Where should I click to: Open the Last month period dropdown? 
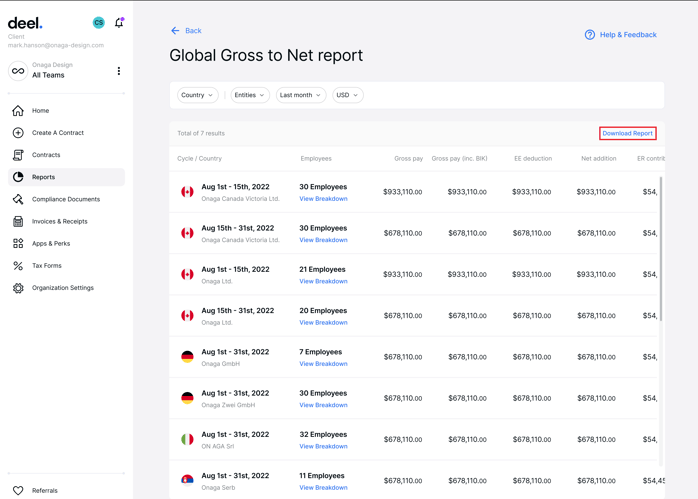point(300,95)
